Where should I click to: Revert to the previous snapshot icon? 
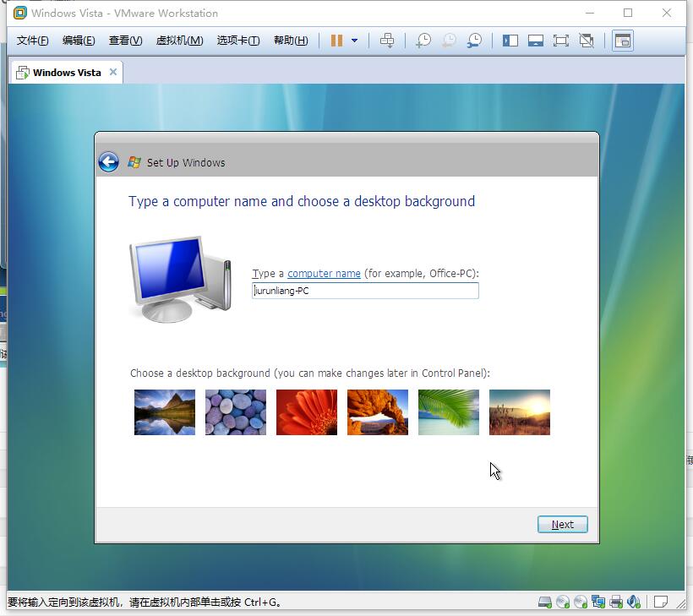coord(449,41)
